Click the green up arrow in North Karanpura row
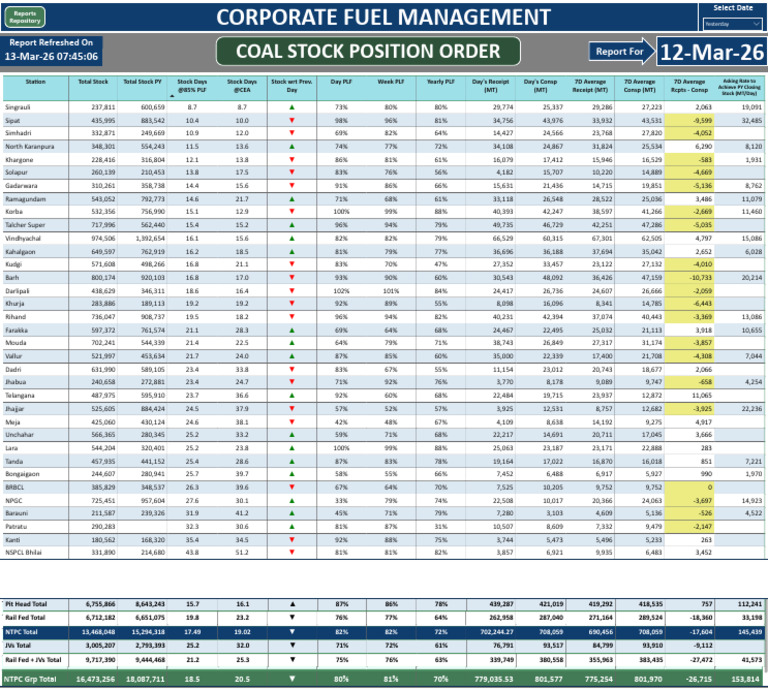The width and height of the screenshot is (768, 690). tap(292, 146)
